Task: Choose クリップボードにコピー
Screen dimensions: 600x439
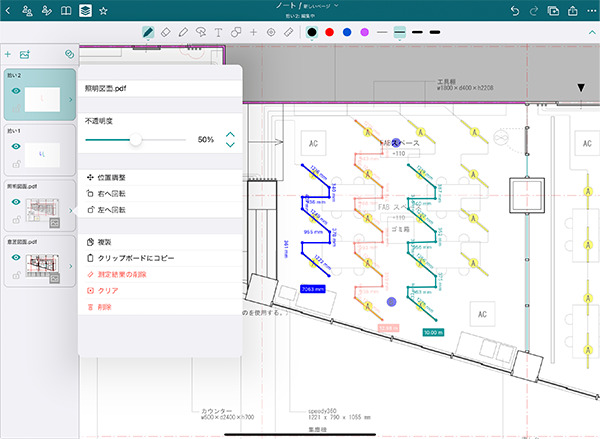Action: 160,258
